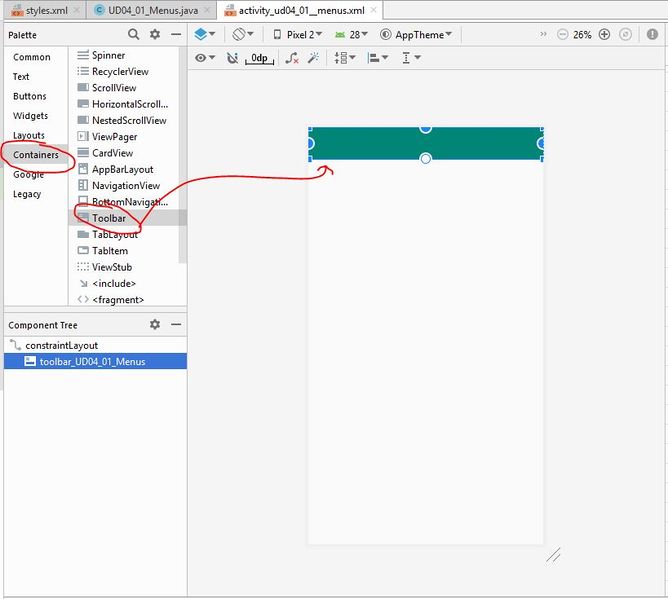Select the Text palette category

pos(21,77)
